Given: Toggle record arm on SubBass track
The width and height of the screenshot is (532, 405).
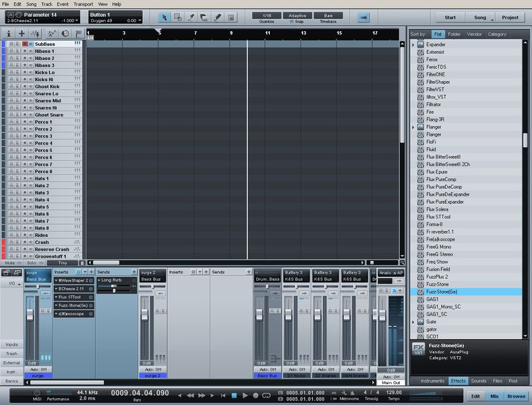Looking at the screenshot, I should pyautogui.click(x=24, y=44).
